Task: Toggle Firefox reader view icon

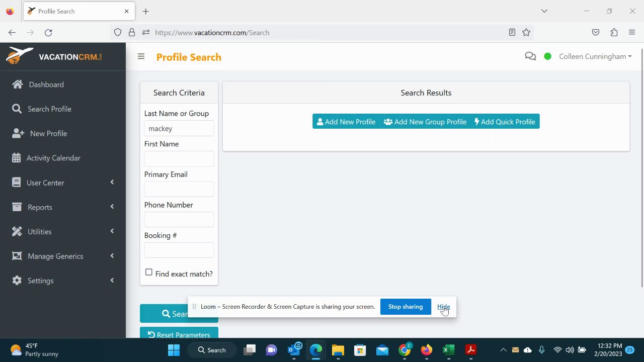Action: pyautogui.click(x=512, y=33)
